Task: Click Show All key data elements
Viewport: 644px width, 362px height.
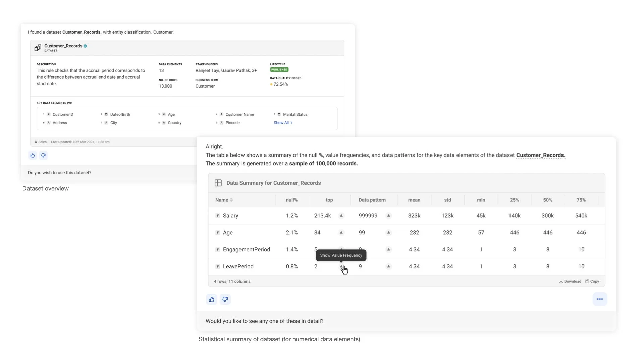Action: point(283,123)
